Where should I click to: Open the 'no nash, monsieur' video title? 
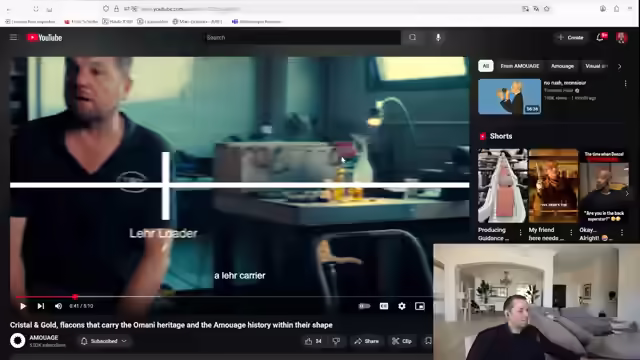coord(565,83)
